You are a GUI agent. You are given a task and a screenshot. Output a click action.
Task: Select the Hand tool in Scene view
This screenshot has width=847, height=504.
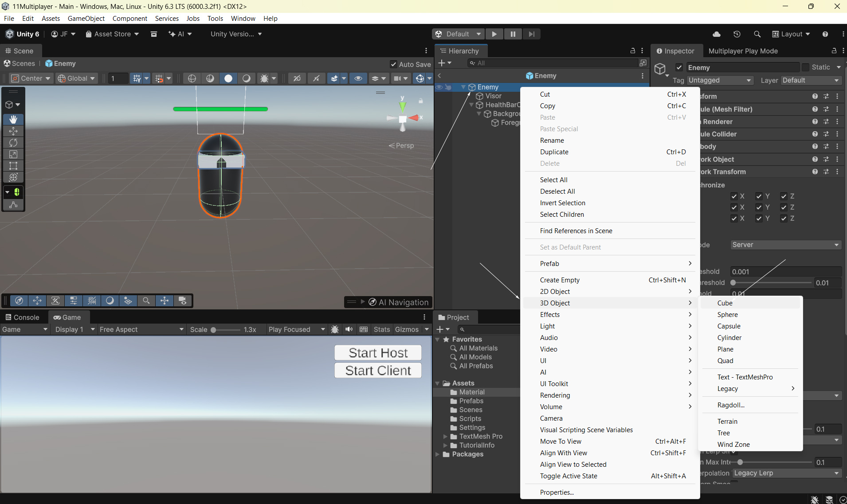pyautogui.click(x=13, y=120)
